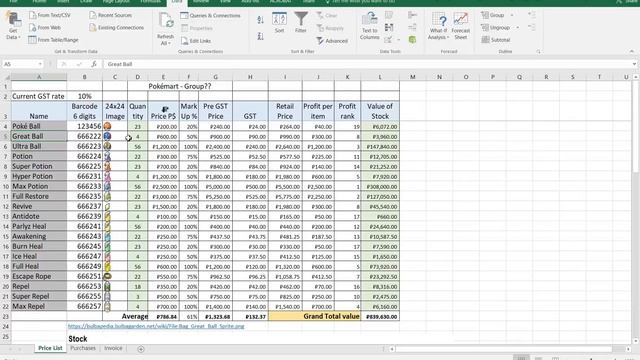
Task: Open the Get Data dropdown
Action: click(x=13, y=26)
